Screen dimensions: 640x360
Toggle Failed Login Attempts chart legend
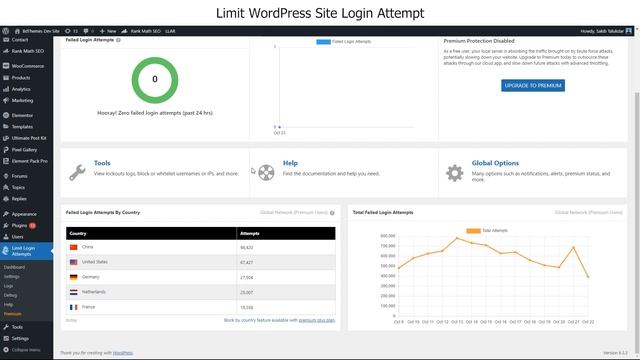(344, 42)
